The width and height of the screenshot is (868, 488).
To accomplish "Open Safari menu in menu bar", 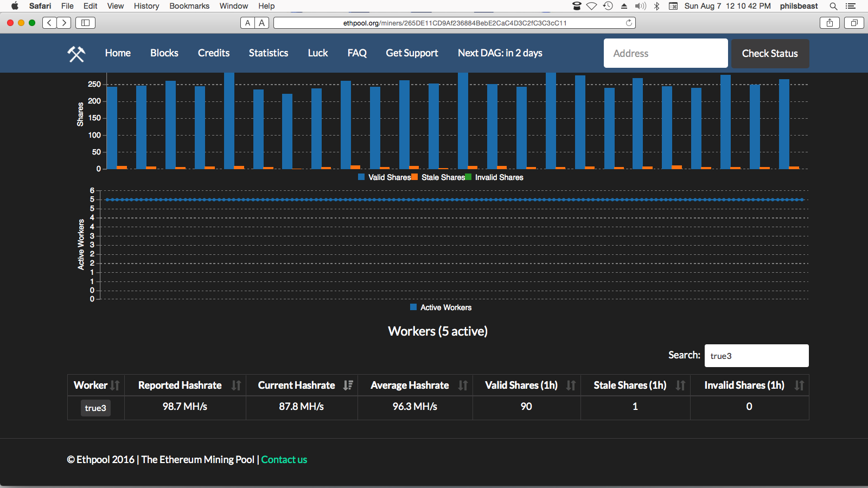I will (40, 6).
